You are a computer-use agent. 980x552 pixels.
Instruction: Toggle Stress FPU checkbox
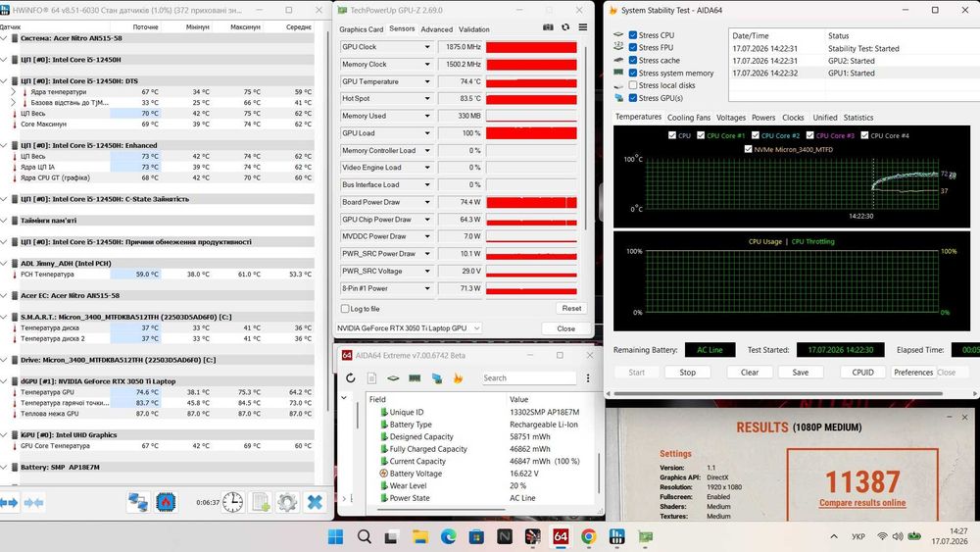pyautogui.click(x=633, y=47)
